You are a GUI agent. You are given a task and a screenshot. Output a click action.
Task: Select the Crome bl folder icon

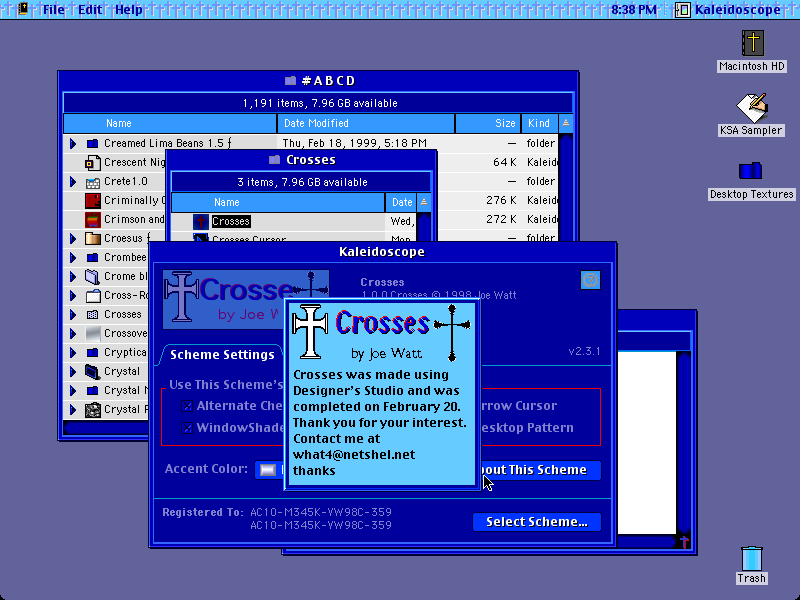(92, 277)
